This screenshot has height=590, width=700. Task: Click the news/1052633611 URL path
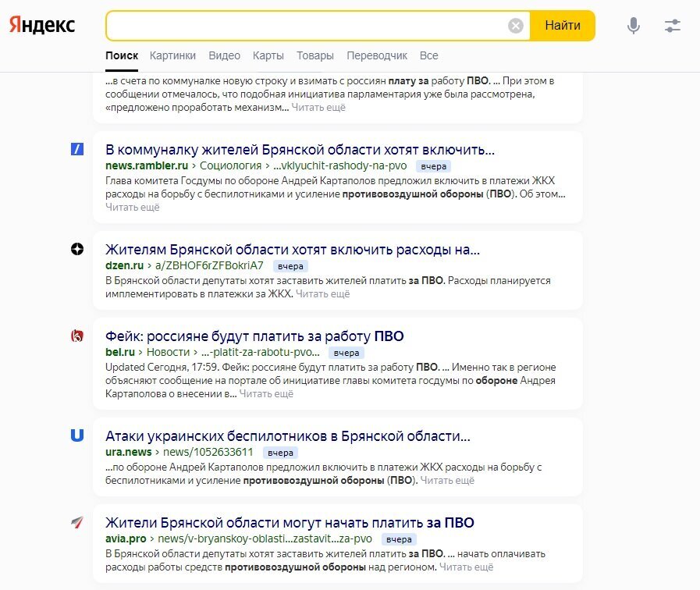click(x=208, y=452)
